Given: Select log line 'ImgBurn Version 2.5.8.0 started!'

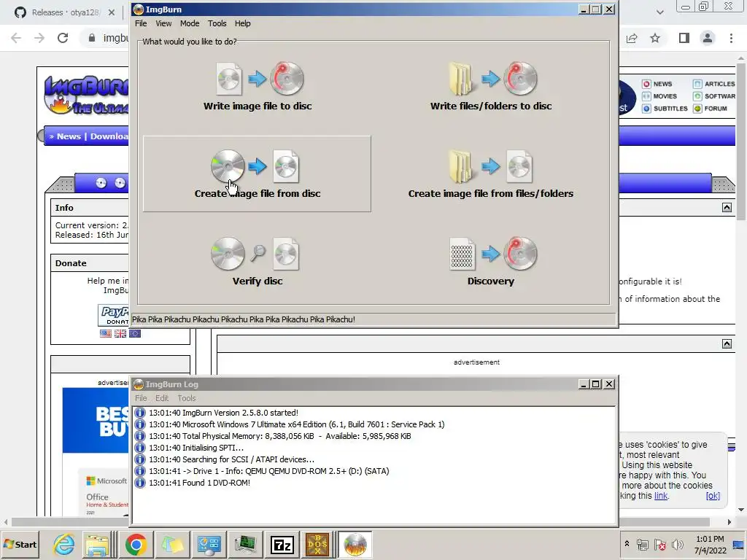Looking at the screenshot, I should (x=223, y=413).
